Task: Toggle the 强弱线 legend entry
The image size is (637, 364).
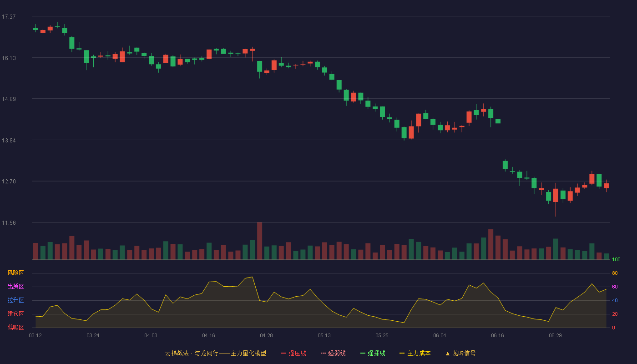Action: [333, 353]
